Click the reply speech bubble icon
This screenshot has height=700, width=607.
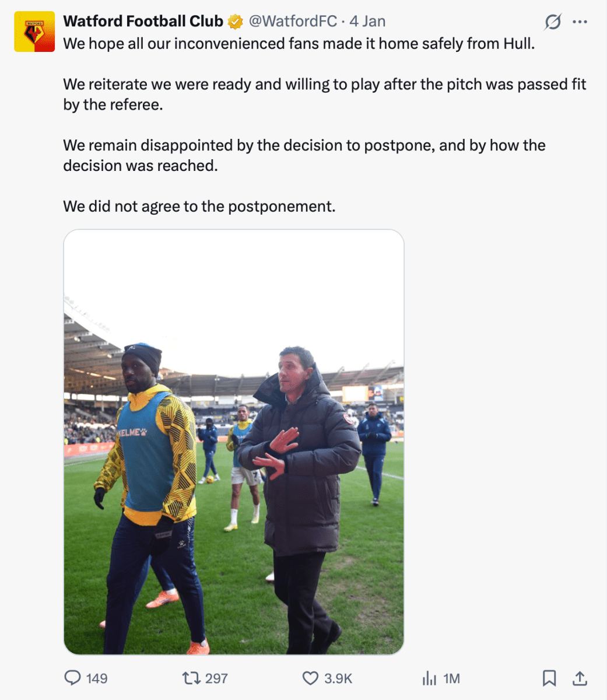[x=72, y=678]
